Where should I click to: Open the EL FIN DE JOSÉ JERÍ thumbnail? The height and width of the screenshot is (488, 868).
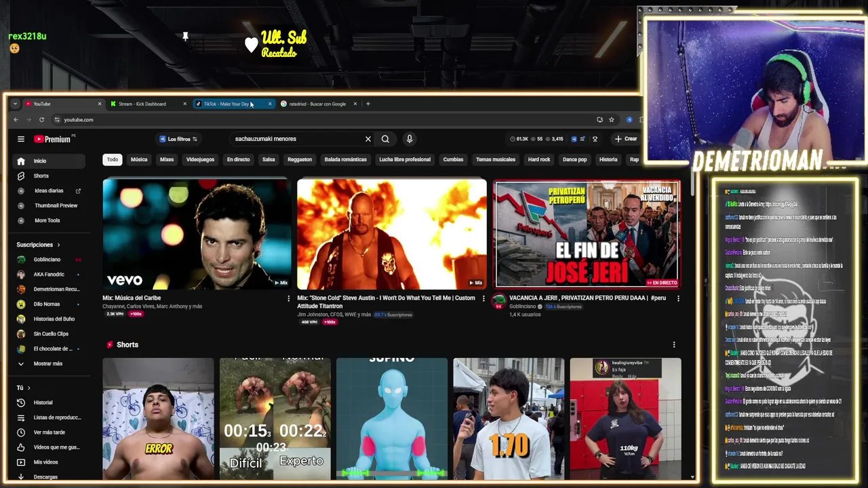(x=587, y=234)
